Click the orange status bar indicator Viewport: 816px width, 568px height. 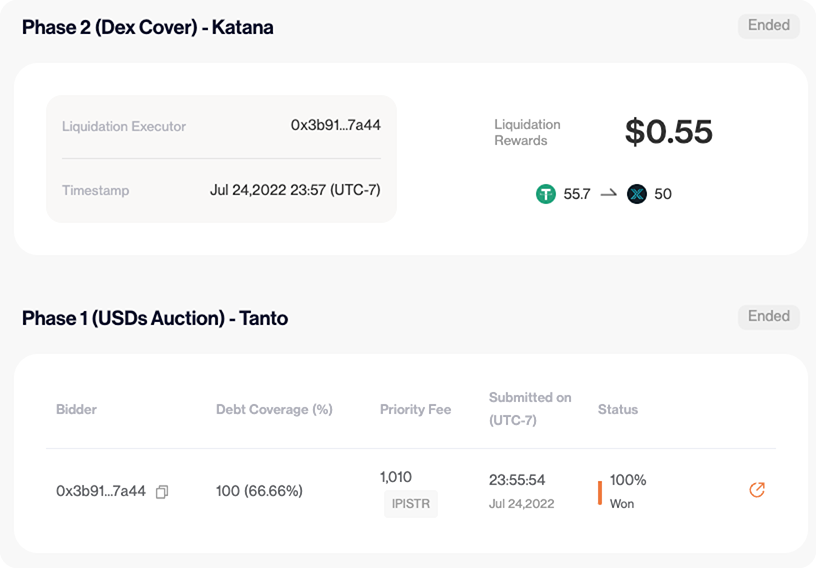tap(599, 492)
